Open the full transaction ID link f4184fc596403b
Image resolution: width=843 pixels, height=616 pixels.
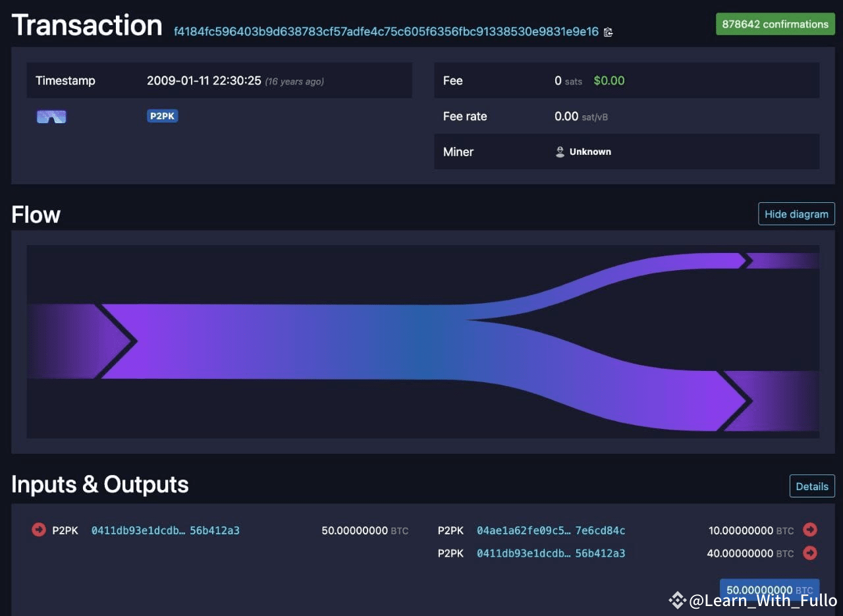pos(385,32)
